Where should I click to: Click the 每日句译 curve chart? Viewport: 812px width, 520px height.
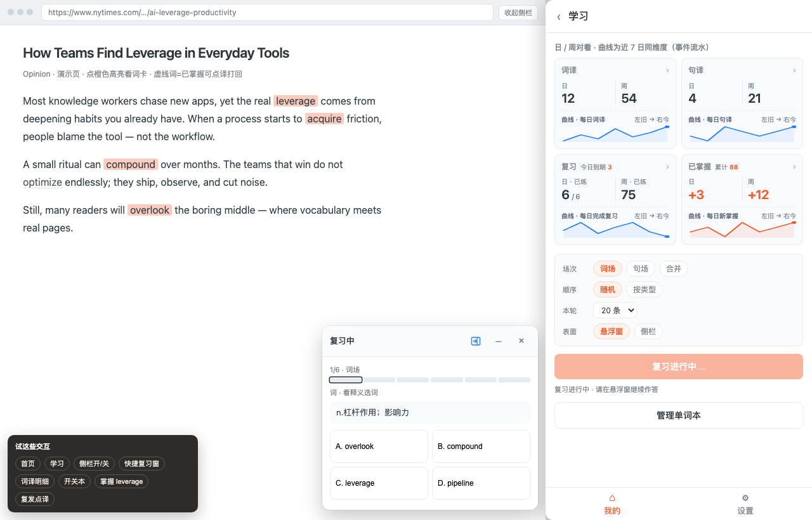pyautogui.click(x=742, y=134)
